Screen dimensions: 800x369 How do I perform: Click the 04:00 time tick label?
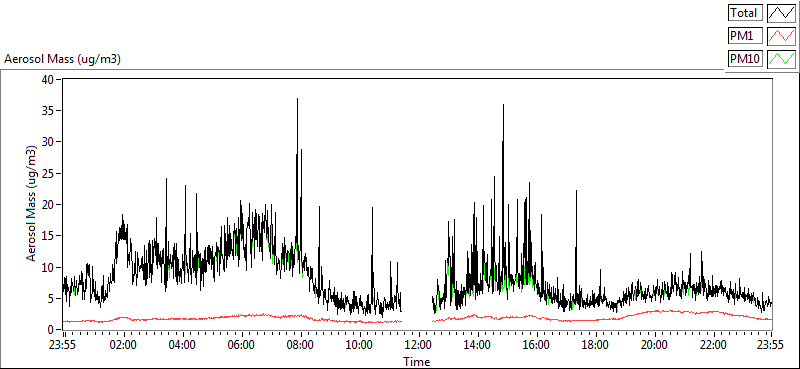tap(182, 344)
